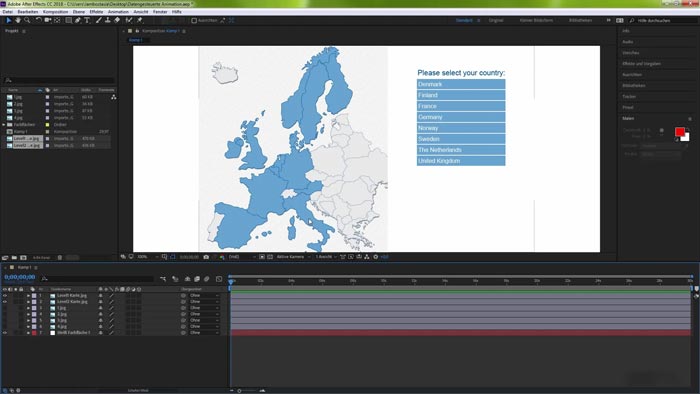Toggle the shy switch on Level1 Karte.jpg layer
The height and width of the screenshot is (394, 700).
[x=100, y=295]
